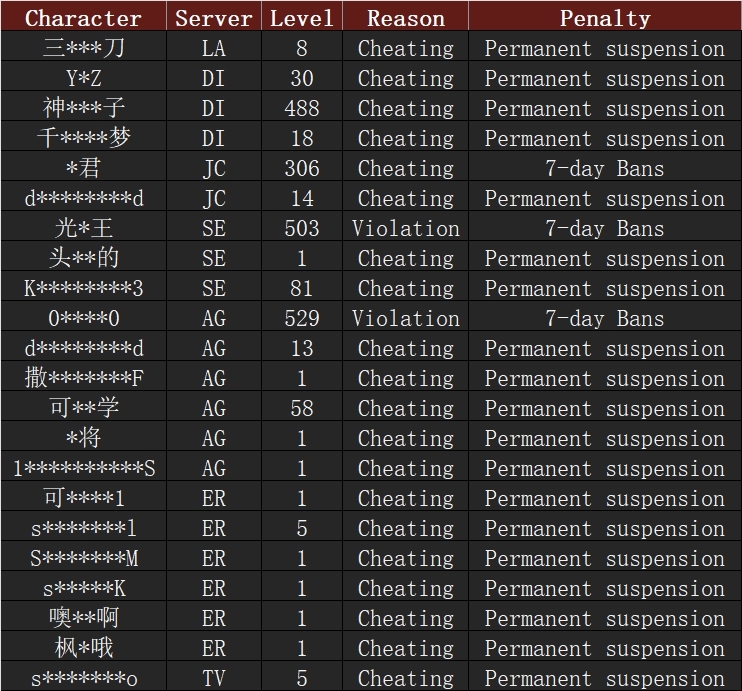742x691 pixels.
Task: Click the TV server cell
Action: [x=214, y=678]
